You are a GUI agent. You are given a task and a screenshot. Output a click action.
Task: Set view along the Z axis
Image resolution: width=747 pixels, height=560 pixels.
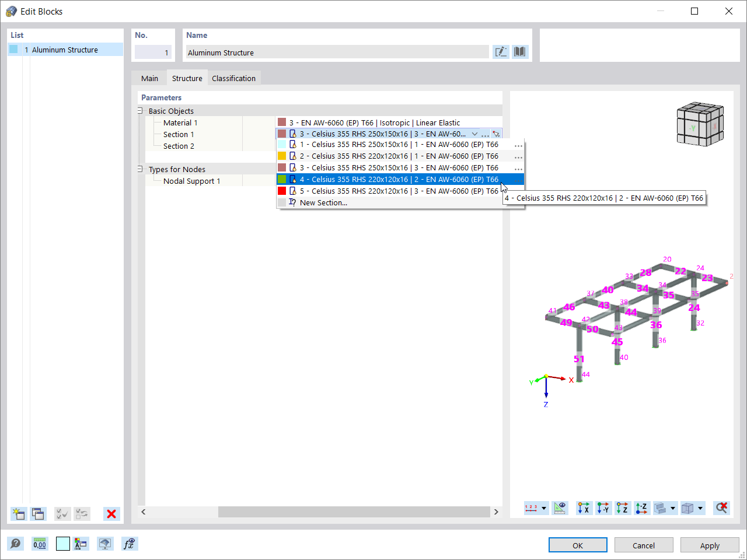623,508
